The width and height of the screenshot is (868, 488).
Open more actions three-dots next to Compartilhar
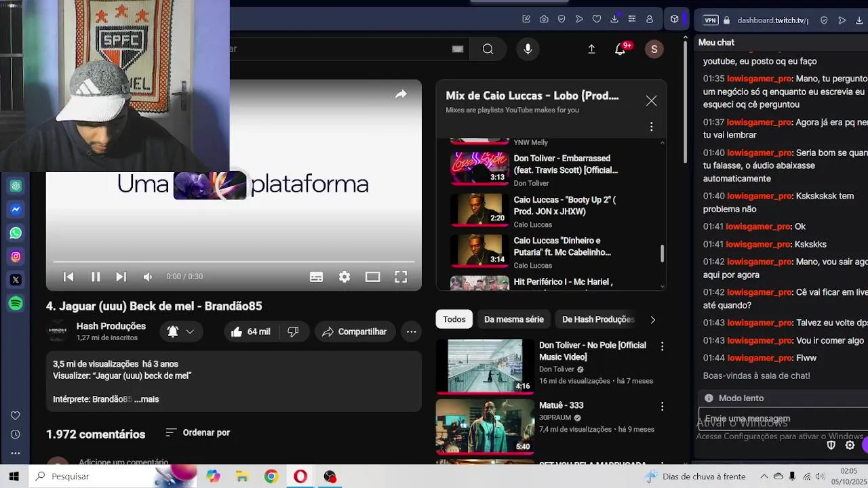(411, 331)
